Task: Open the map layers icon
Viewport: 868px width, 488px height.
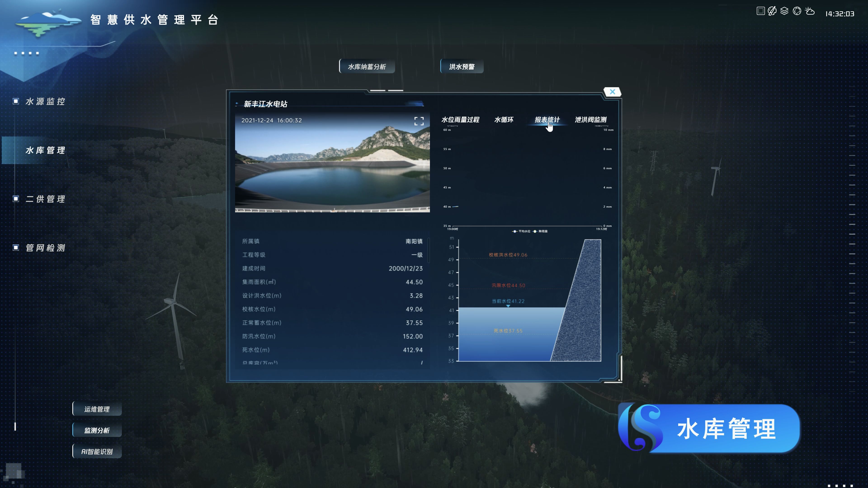Action: (784, 11)
